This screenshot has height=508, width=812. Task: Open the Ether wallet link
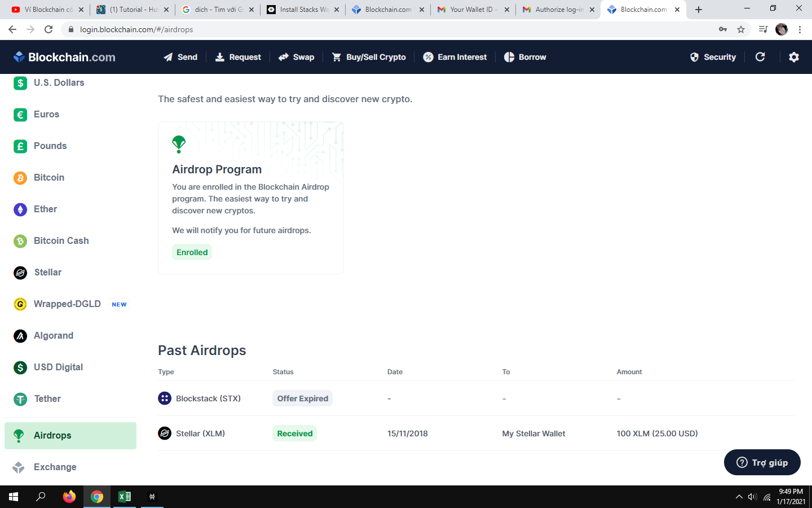pyautogui.click(x=45, y=209)
